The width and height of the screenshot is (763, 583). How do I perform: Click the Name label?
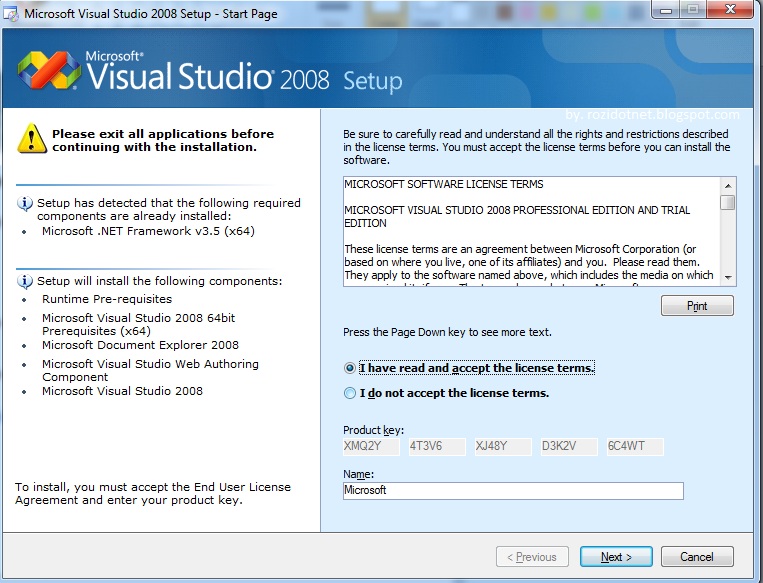pyautogui.click(x=358, y=474)
